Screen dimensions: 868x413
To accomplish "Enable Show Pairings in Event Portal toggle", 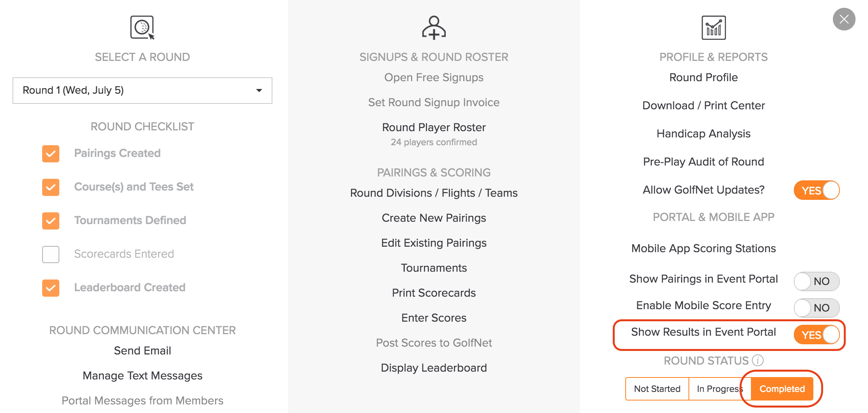I will pos(816,281).
